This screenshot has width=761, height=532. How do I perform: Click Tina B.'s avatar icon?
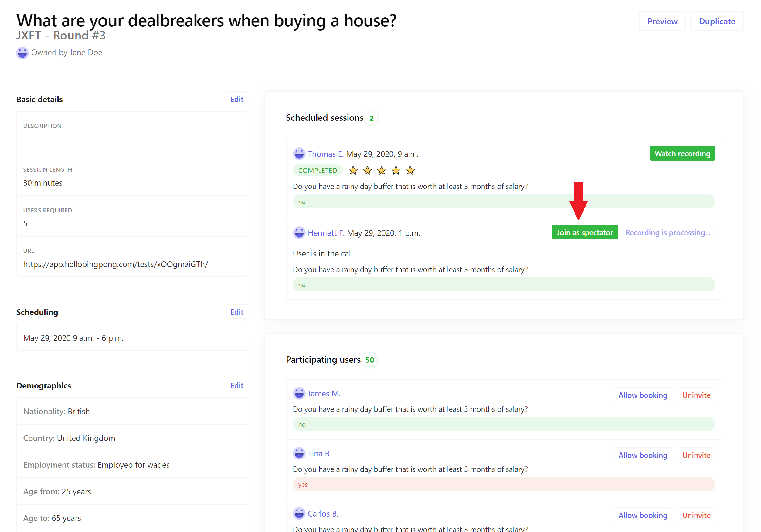tap(299, 453)
